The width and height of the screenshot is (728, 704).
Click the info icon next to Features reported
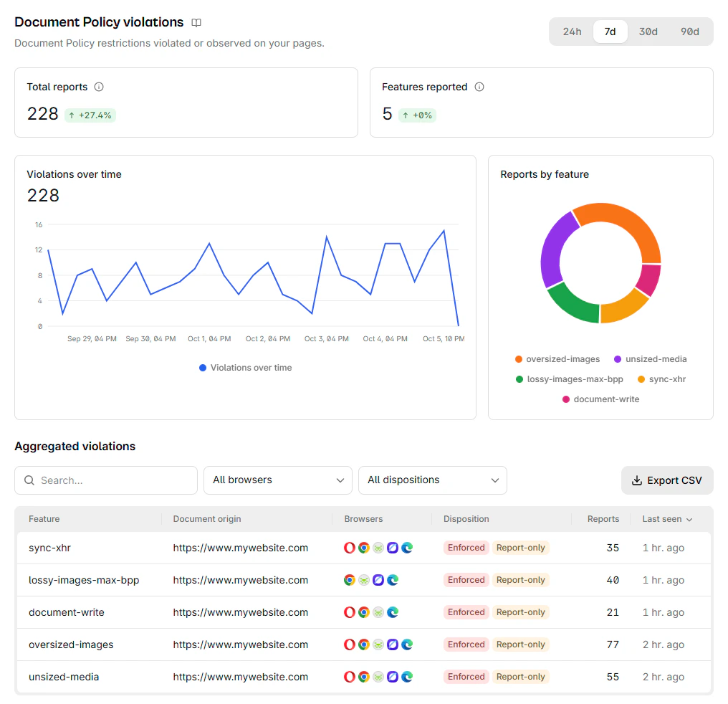pyautogui.click(x=479, y=87)
